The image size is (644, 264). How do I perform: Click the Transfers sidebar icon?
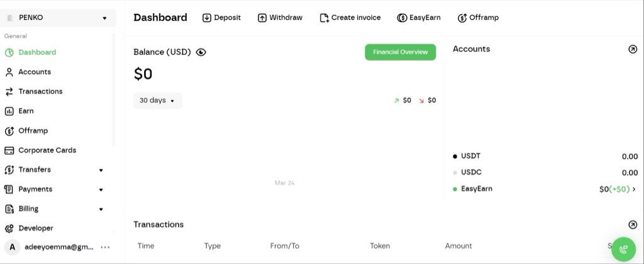9,170
